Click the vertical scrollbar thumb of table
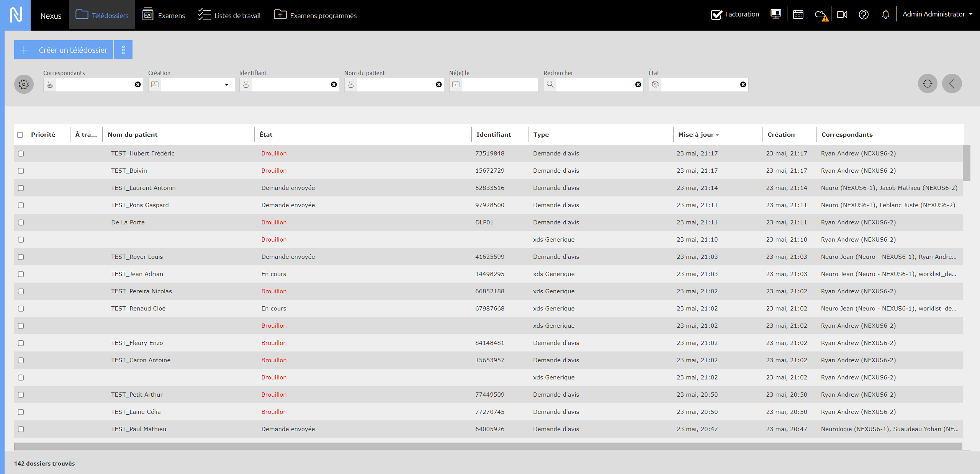This screenshot has height=474, width=980. tap(967, 162)
